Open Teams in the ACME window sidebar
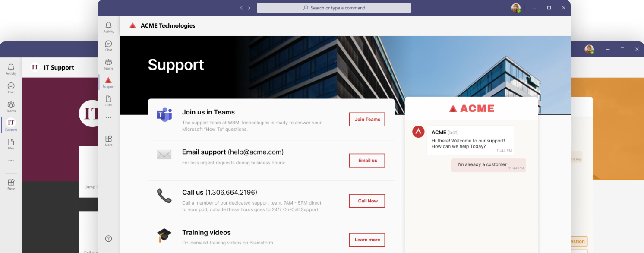Screen dimensions: 644x253 coord(109,64)
